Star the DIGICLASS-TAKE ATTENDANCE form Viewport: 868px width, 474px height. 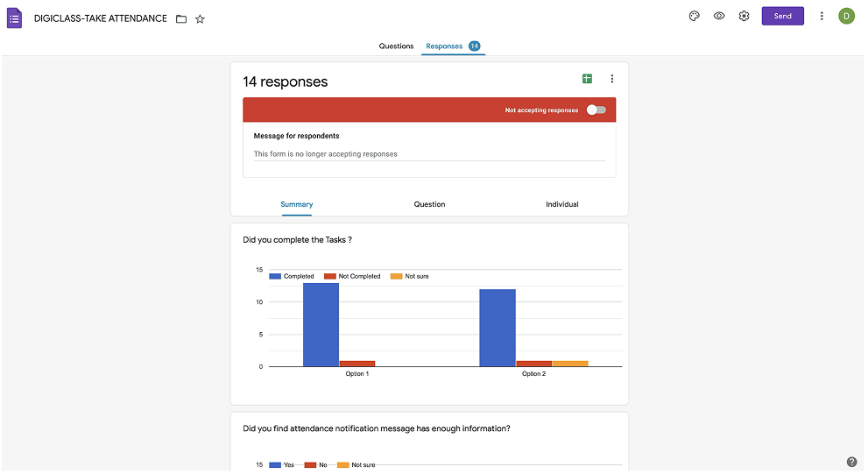[200, 18]
